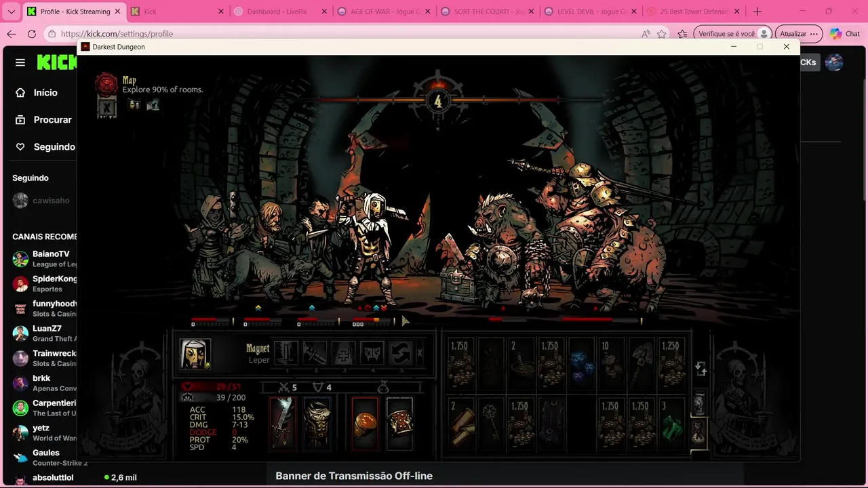Click the inventory sort arrows icon

tap(701, 369)
